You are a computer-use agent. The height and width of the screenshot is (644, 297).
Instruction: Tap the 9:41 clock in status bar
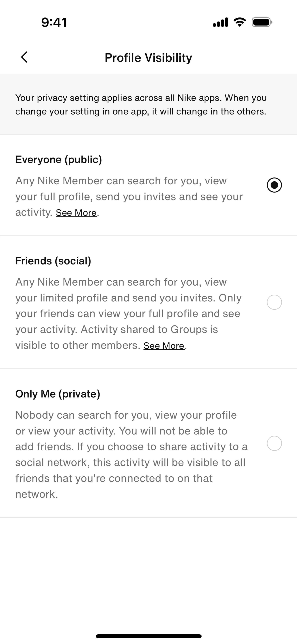[54, 22]
